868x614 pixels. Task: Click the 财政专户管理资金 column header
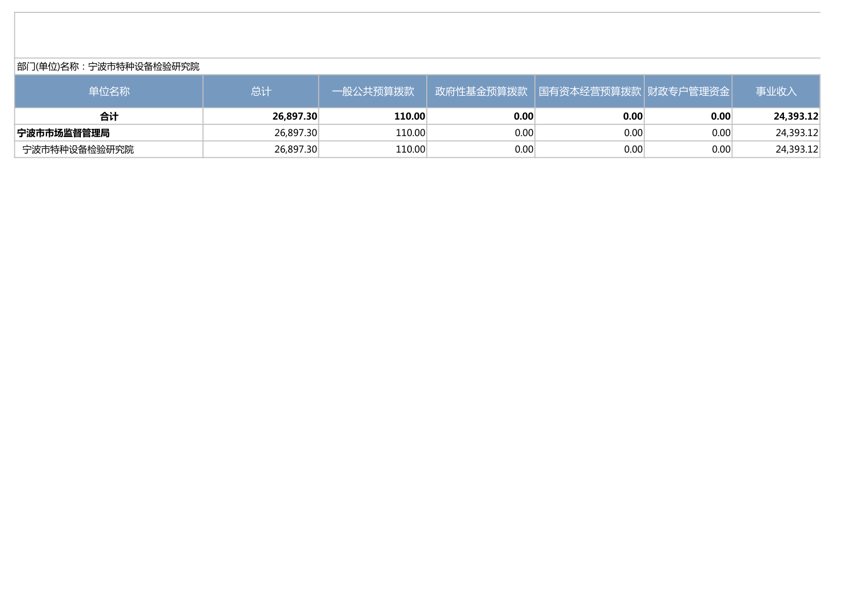pos(688,91)
